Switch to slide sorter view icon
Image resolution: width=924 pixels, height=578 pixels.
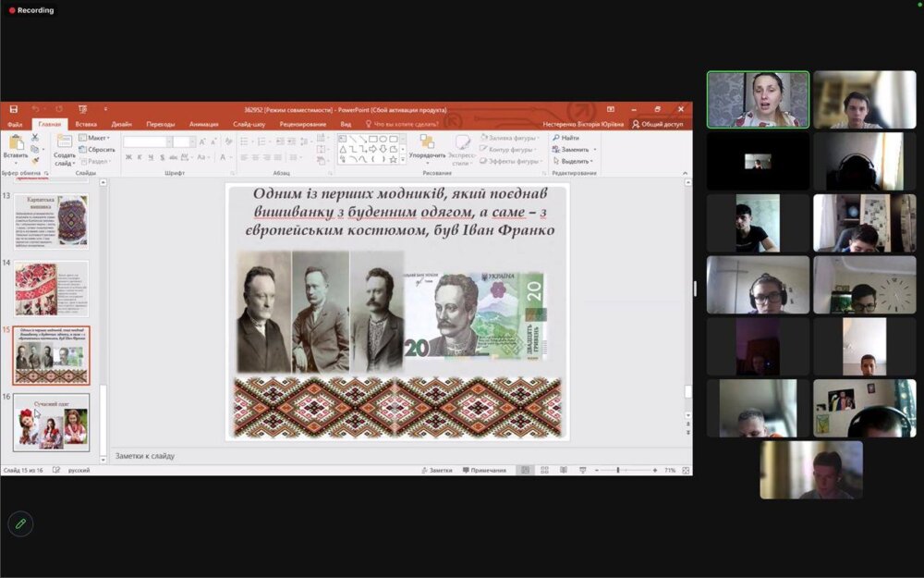pyautogui.click(x=544, y=470)
